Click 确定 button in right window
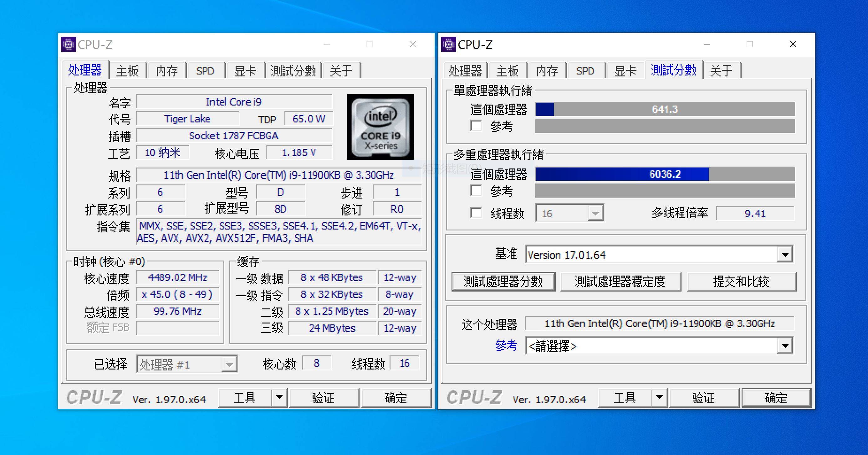The image size is (868, 455). [776, 398]
